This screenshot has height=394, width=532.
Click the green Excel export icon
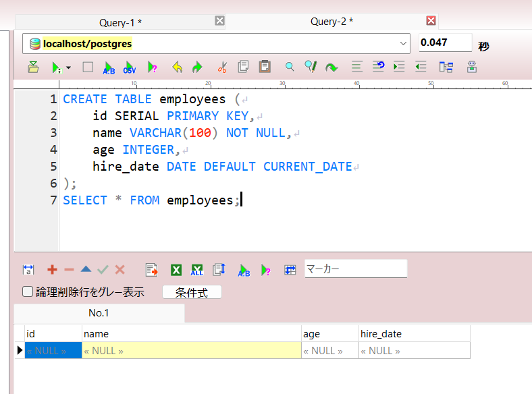pos(176,270)
